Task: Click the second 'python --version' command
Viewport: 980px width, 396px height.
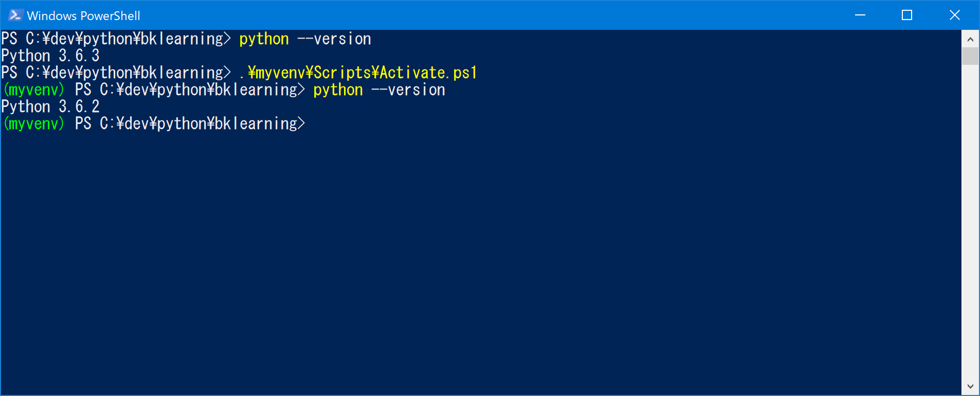Action: (379, 89)
